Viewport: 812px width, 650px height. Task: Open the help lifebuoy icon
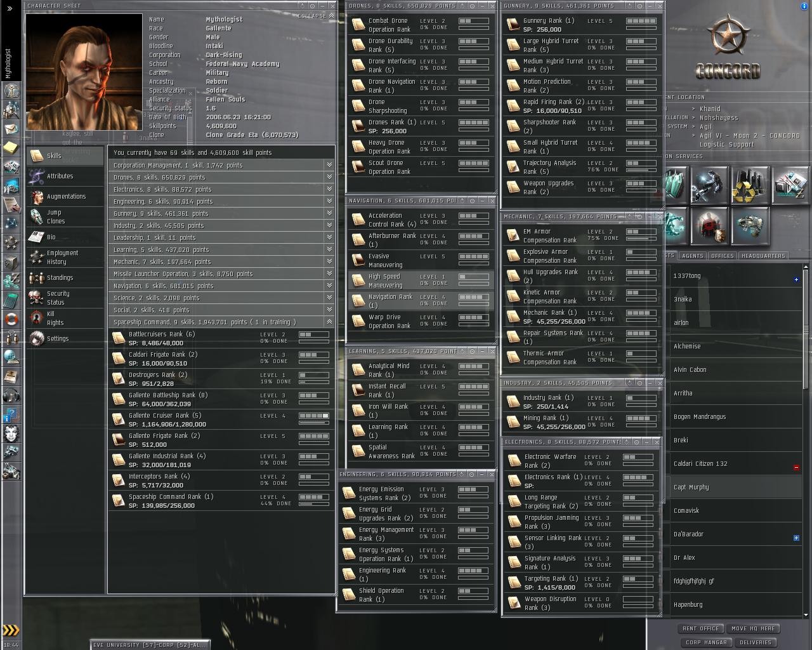[11, 319]
